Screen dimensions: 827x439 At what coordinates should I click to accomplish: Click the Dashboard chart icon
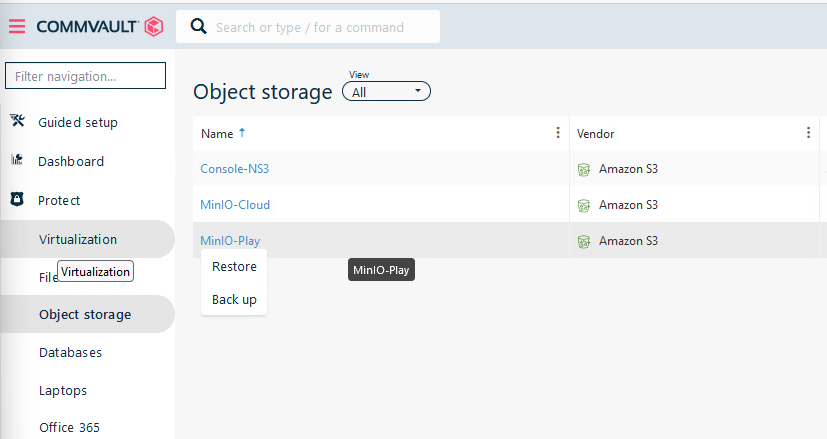click(x=17, y=161)
